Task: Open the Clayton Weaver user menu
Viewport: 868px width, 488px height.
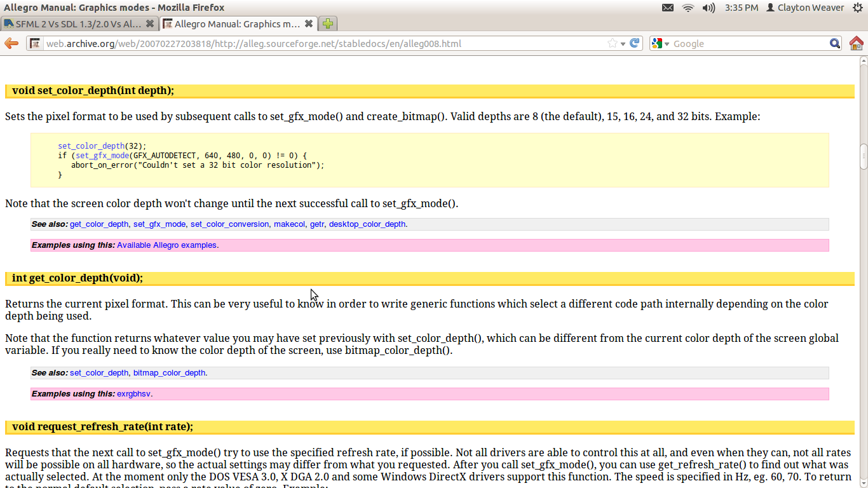Action: (x=805, y=8)
